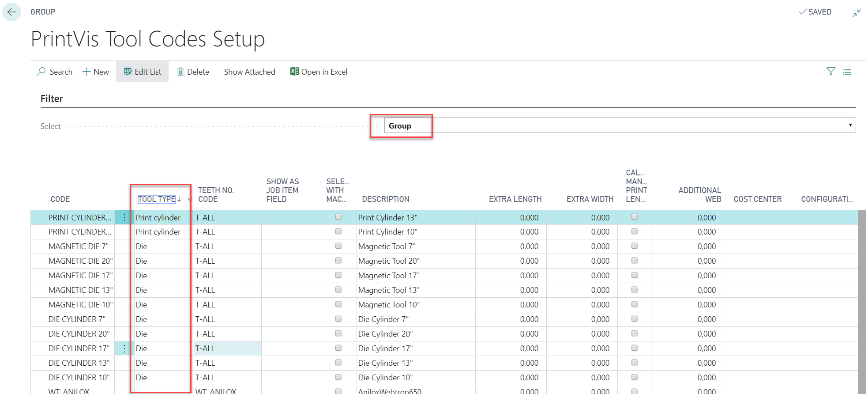Select the DIE CYLINDER 10" code cell
This screenshot has height=394, width=868.
tap(81, 378)
